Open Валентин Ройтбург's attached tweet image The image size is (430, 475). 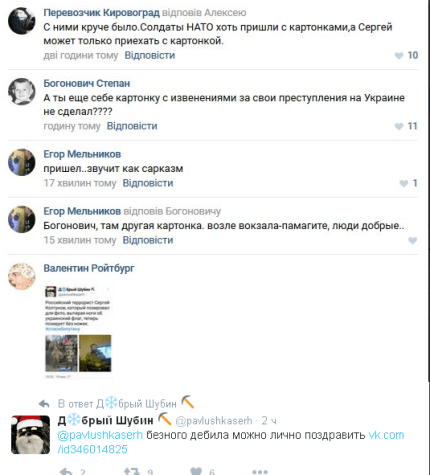78,332
